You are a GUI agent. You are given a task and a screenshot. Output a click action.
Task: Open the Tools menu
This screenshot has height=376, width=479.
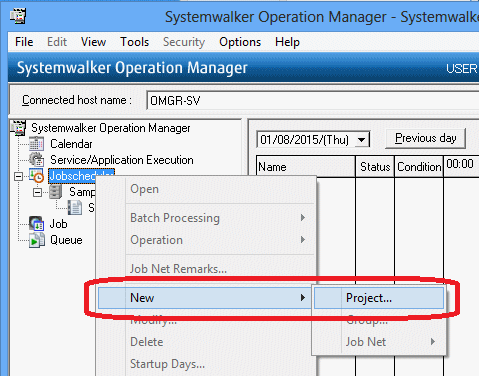[135, 42]
